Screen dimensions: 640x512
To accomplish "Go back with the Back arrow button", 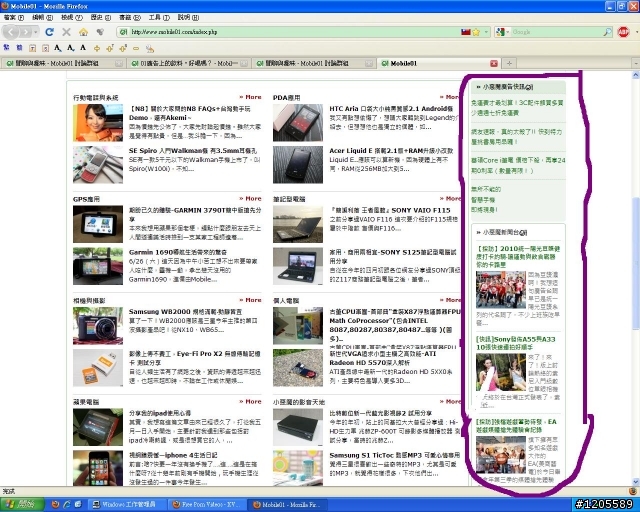I will tap(11, 32).
